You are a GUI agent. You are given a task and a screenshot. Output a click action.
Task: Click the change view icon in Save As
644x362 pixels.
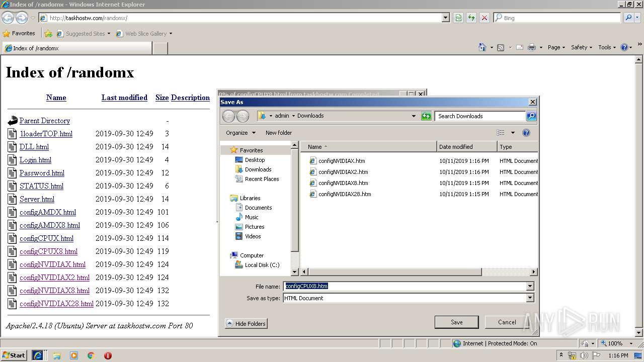click(x=500, y=133)
